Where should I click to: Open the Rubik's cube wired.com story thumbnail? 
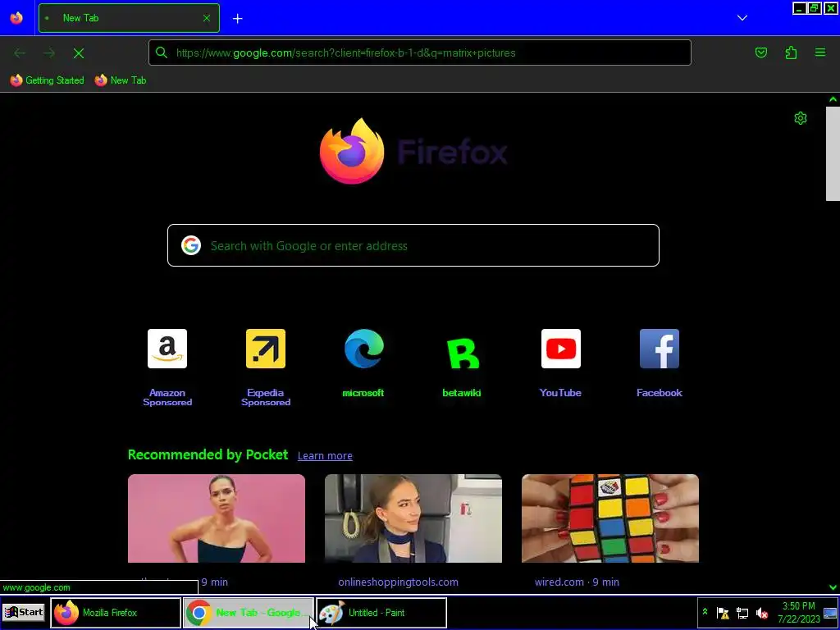point(610,518)
